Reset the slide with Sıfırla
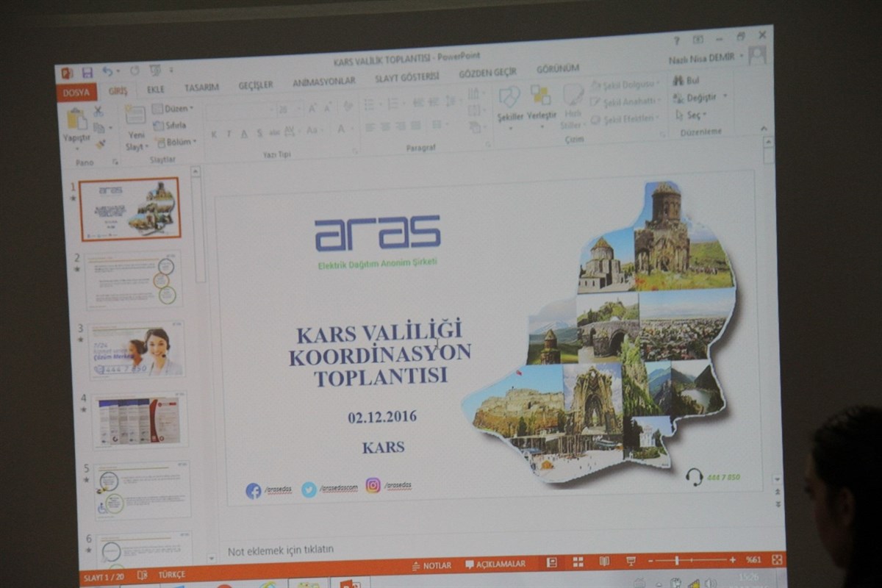This screenshot has width=882, height=588. [170, 125]
